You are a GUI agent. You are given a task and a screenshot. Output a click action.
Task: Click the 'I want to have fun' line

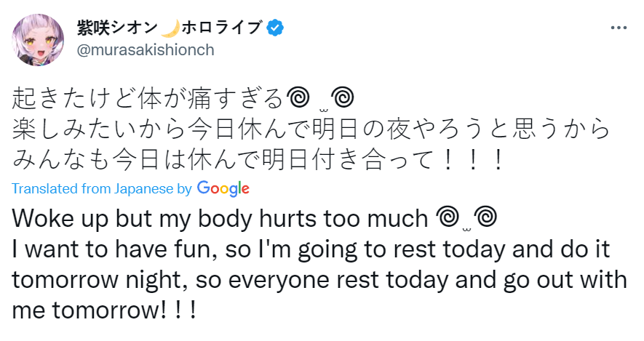click(x=311, y=249)
